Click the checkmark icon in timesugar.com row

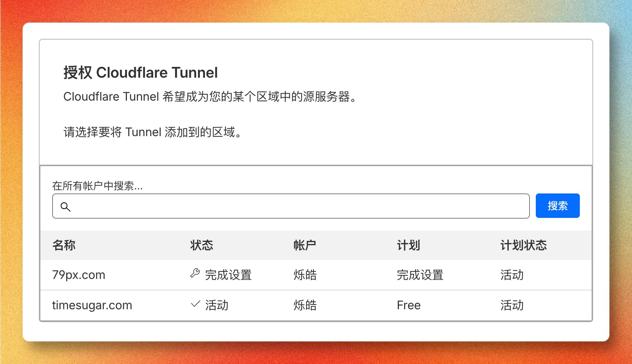[195, 304]
